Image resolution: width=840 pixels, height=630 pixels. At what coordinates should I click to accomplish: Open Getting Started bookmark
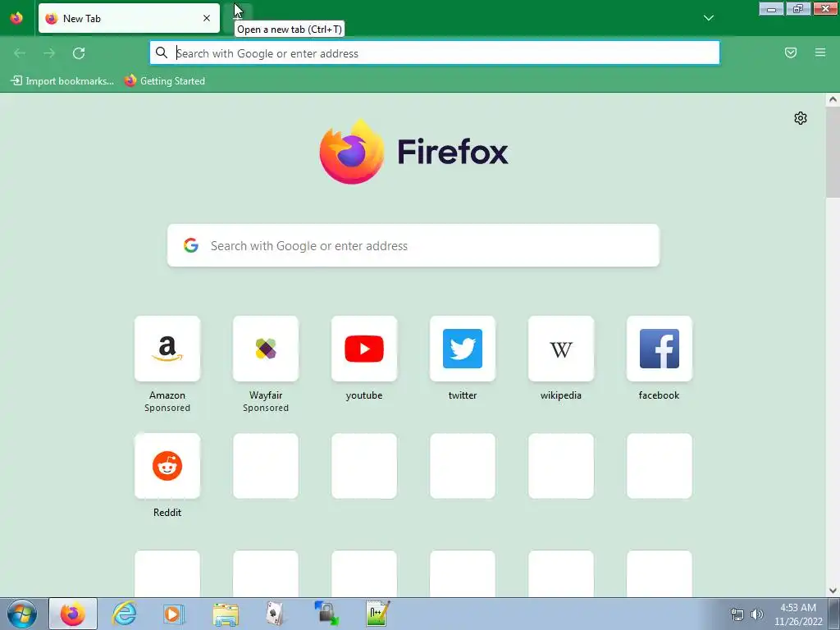click(x=165, y=81)
